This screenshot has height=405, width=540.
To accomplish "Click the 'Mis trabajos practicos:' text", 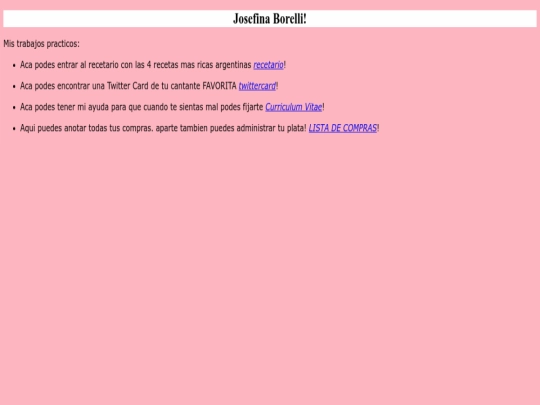I will coord(41,44).
